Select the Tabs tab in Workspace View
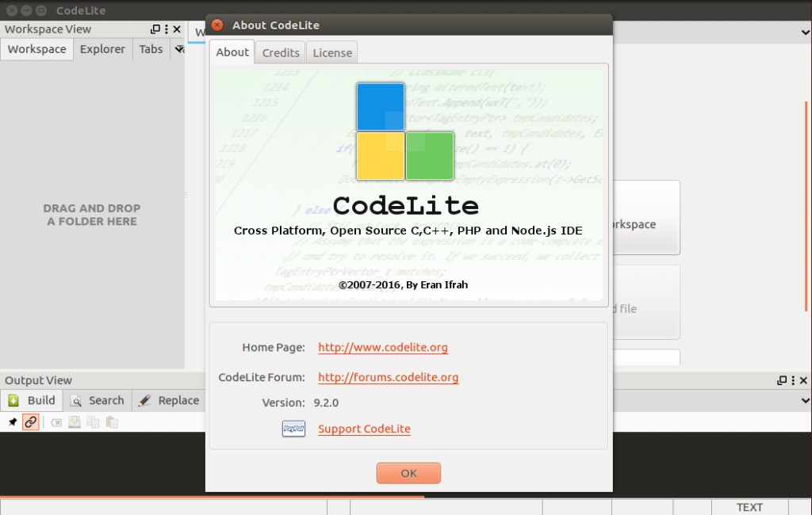The width and height of the screenshot is (812, 515). point(151,49)
